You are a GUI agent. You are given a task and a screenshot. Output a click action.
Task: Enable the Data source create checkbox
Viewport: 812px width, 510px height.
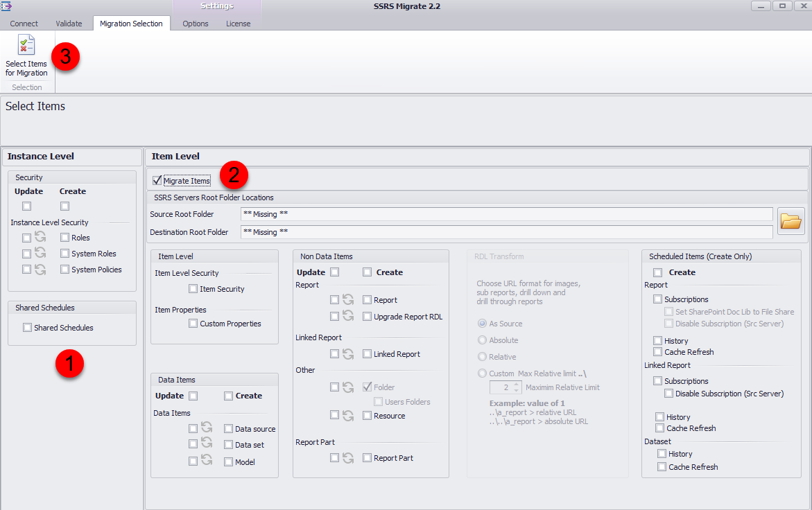point(228,429)
